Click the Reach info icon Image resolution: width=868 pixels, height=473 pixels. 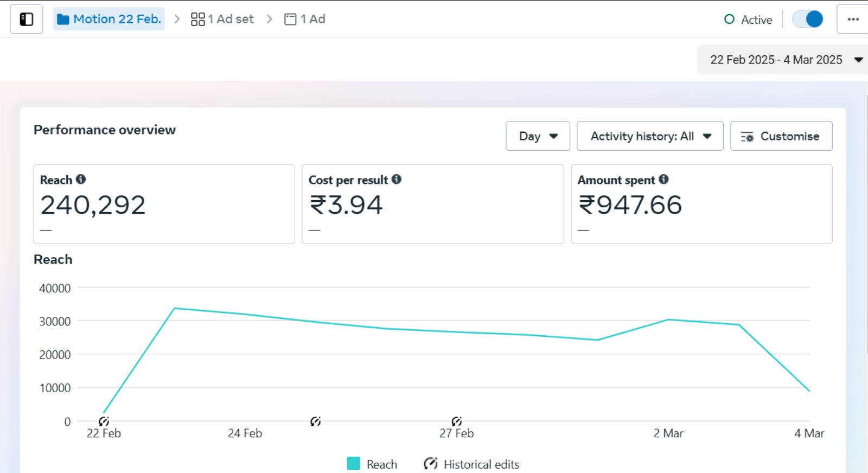[x=81, y=179]
